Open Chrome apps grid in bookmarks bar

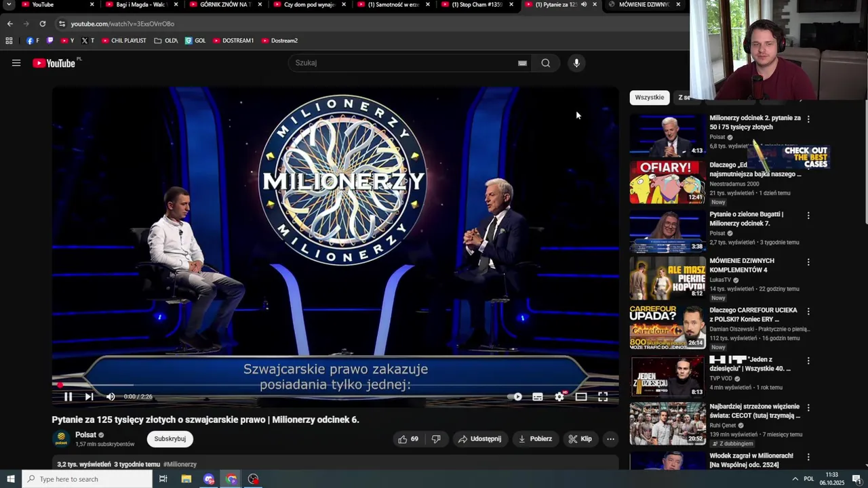click(x=9, y=41)
